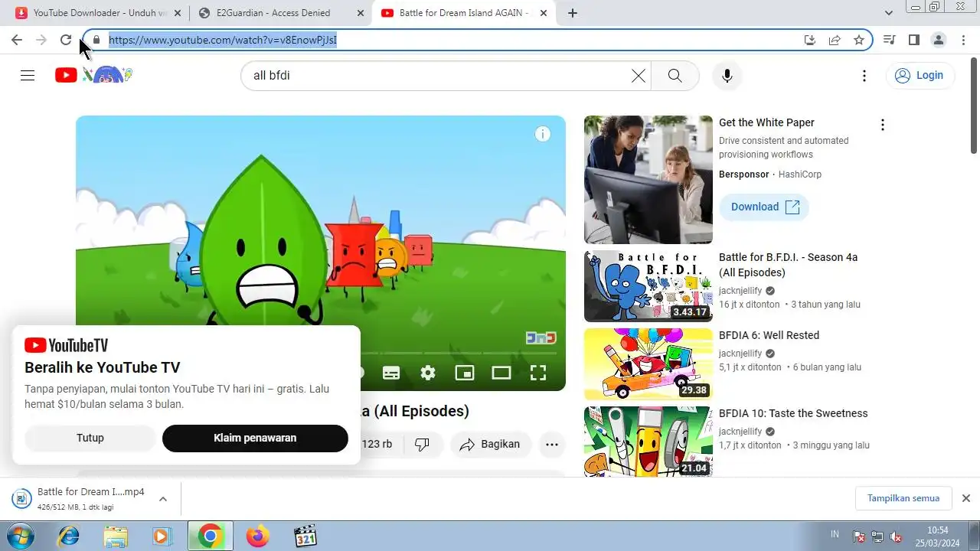Enter fullscreen on the video
This screenshot has width=980, height=551.
click(x=538, y=373)
